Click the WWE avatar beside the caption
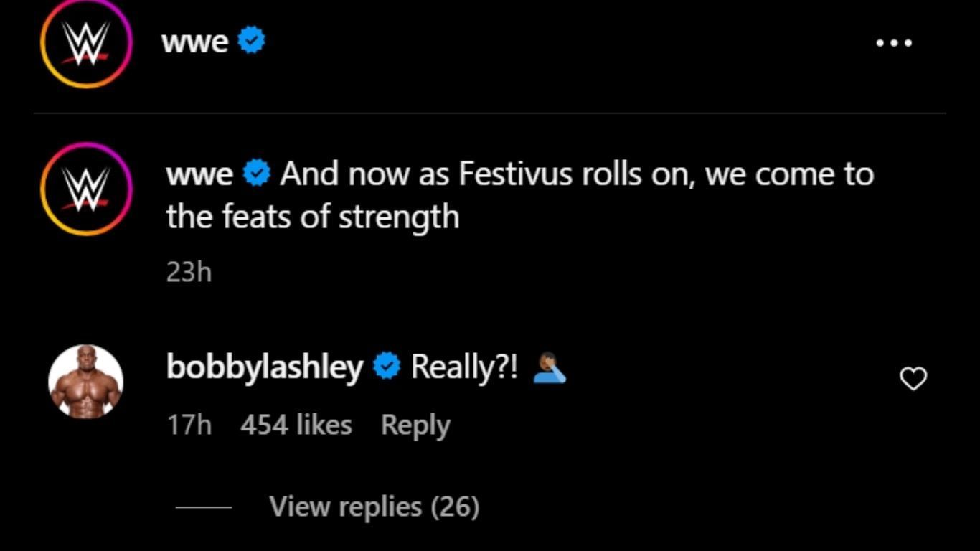The image size is (980, 551). tap(86, 189)
